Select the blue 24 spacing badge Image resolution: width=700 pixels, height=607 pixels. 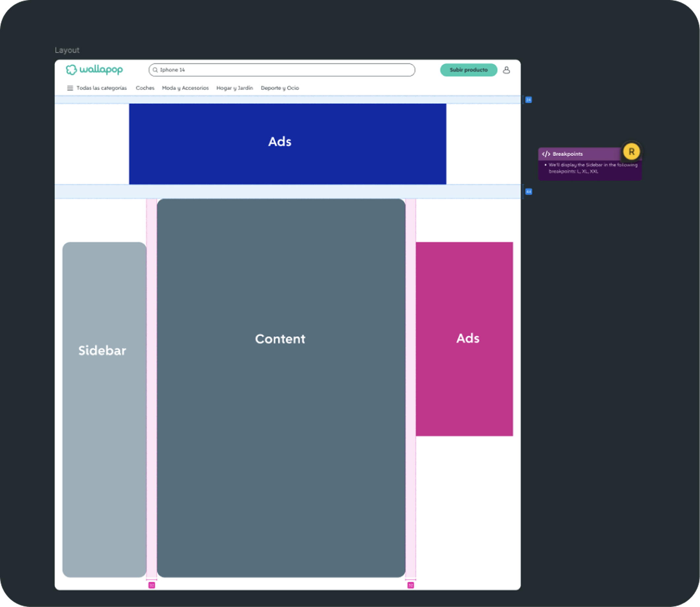[529, 100]
